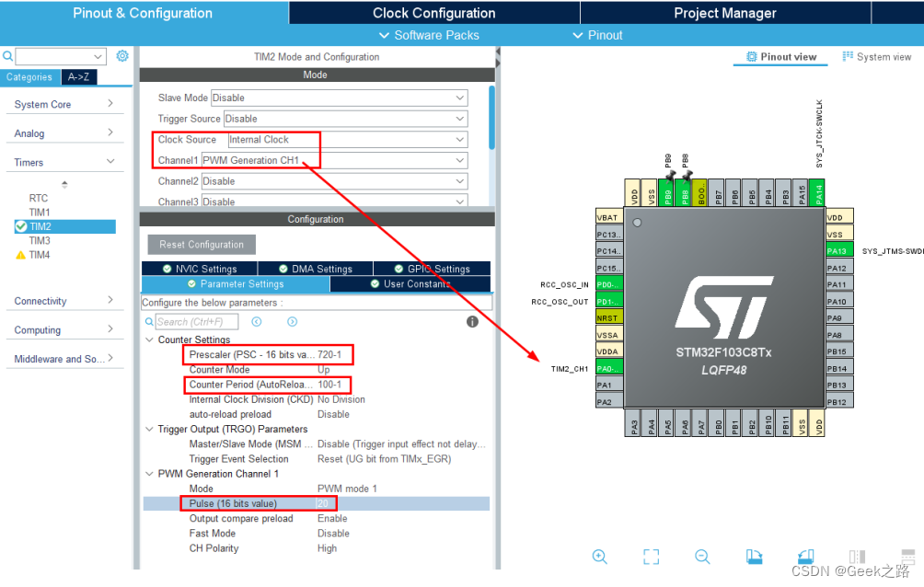Open the Channel1 PWM Generation dropdown
This screenshot has width=924, height=587.
pyautogui.click(x=335, y=160)
